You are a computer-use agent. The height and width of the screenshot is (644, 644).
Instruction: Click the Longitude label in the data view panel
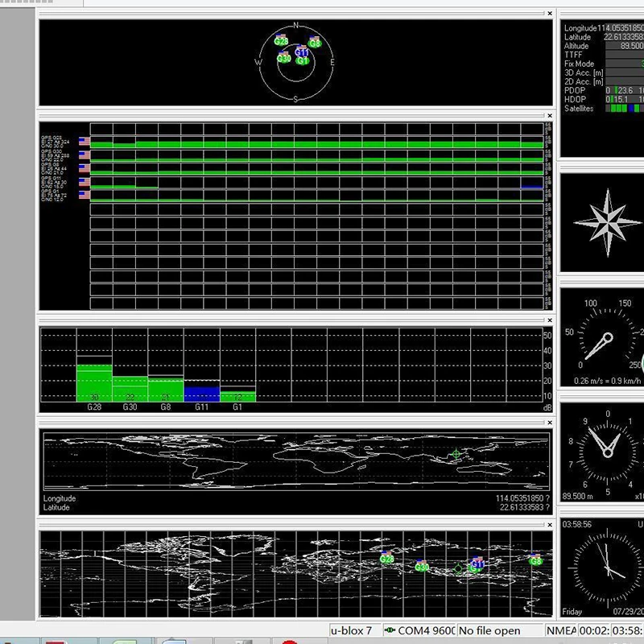580,28
